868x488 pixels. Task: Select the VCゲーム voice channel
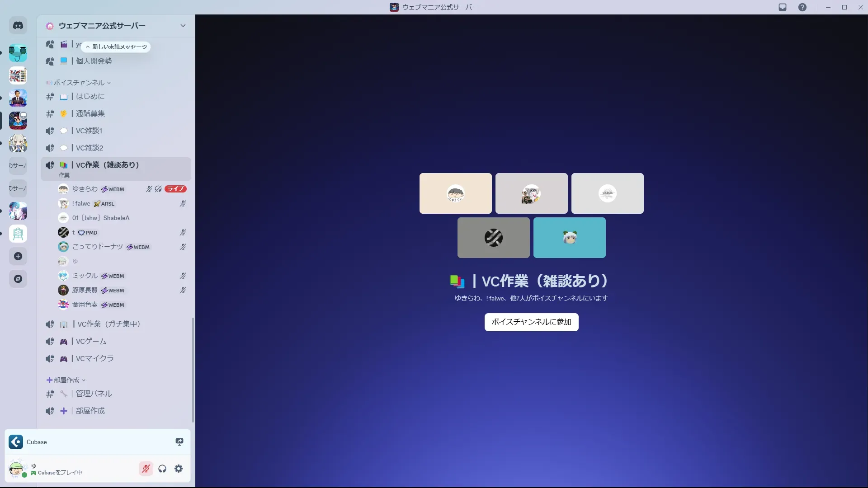[91, 341]
